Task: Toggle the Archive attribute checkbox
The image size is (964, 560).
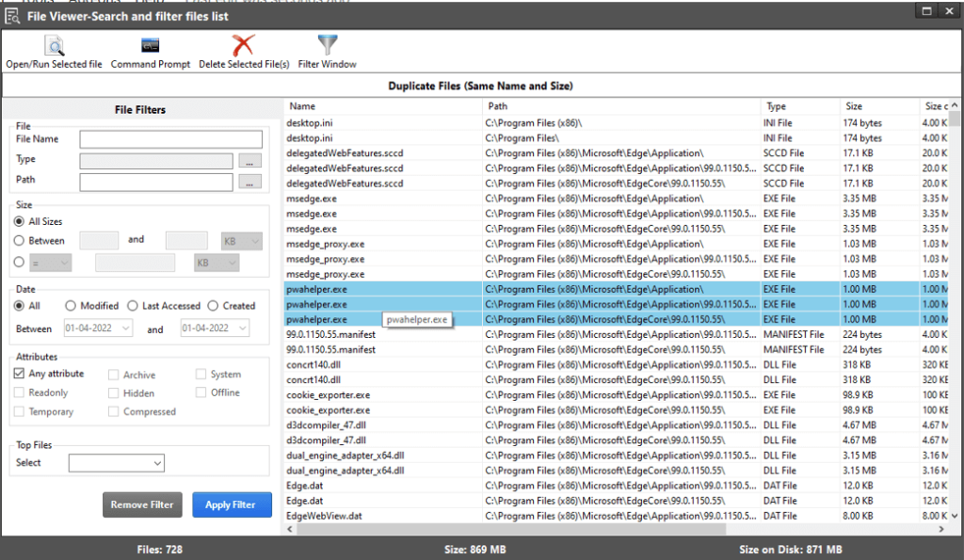Action: tap(113, 375)
